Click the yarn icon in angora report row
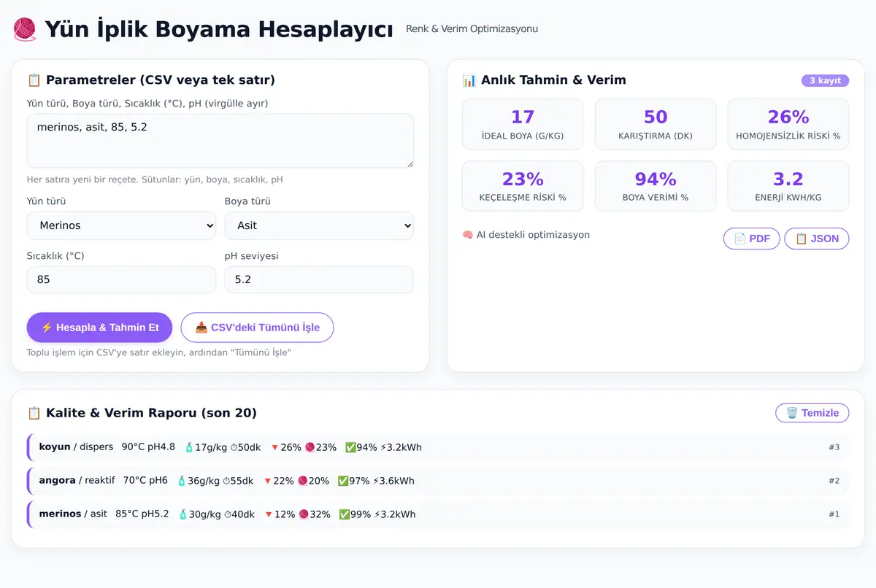Image resolution: width=876 pixels, height=588 pixels. [302, 481]
